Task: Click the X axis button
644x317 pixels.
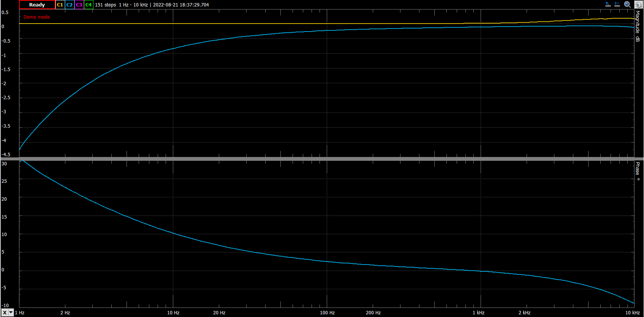Action: tap(5, 312)
